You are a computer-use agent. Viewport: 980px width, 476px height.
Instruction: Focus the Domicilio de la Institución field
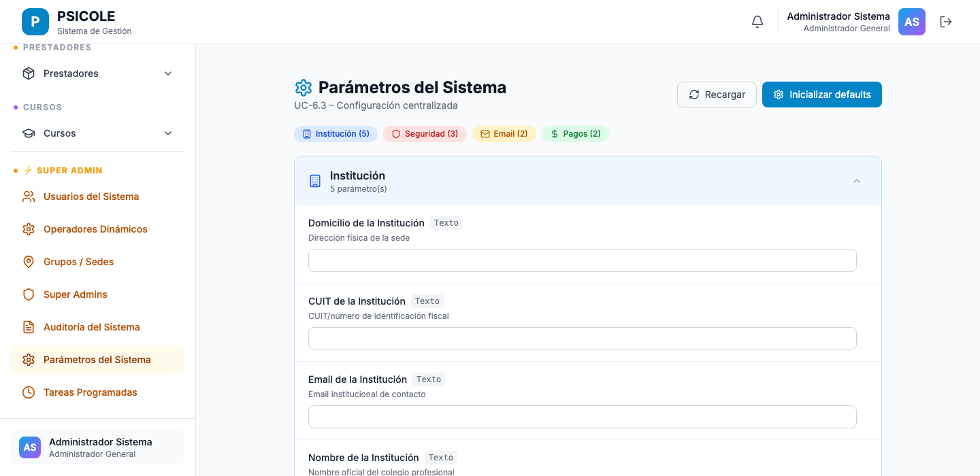[x=583, y=260]
